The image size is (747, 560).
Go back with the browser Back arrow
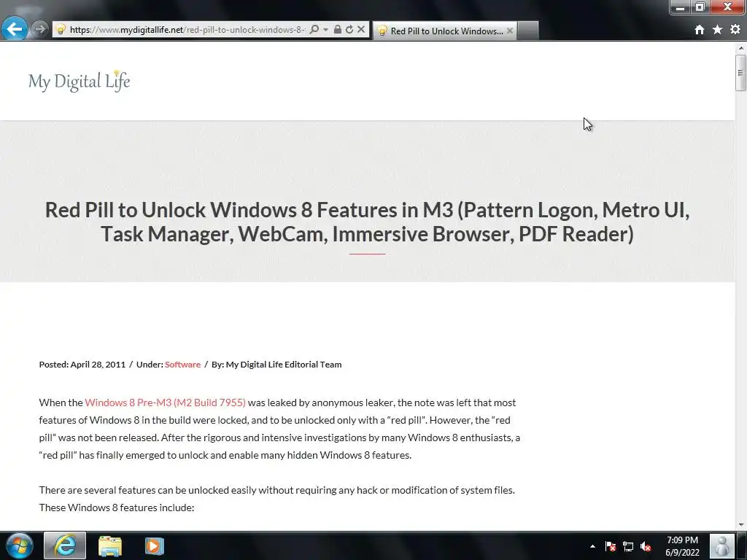click(x=15, y=29)
